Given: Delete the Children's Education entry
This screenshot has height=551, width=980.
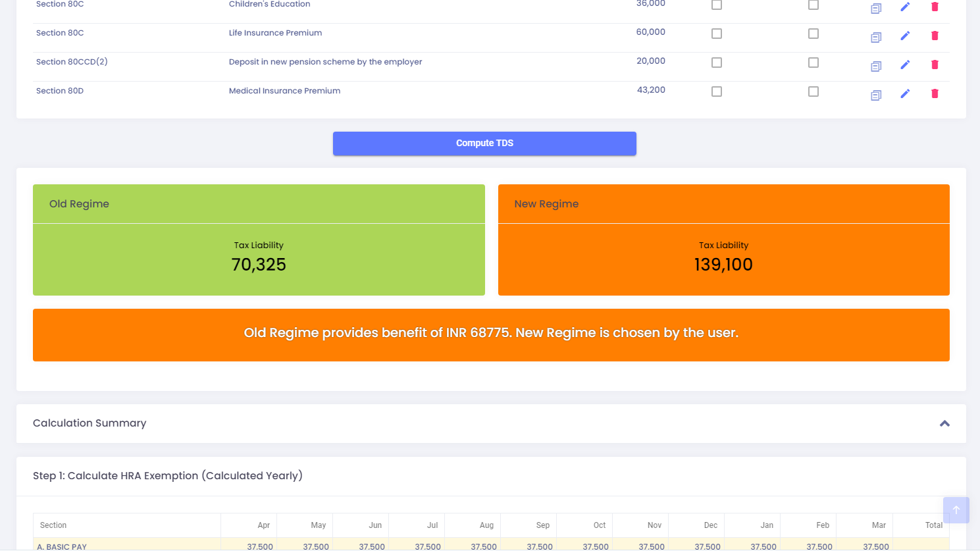Looking at the screenshot, I should pyautogui.click(x=935, y=7).
